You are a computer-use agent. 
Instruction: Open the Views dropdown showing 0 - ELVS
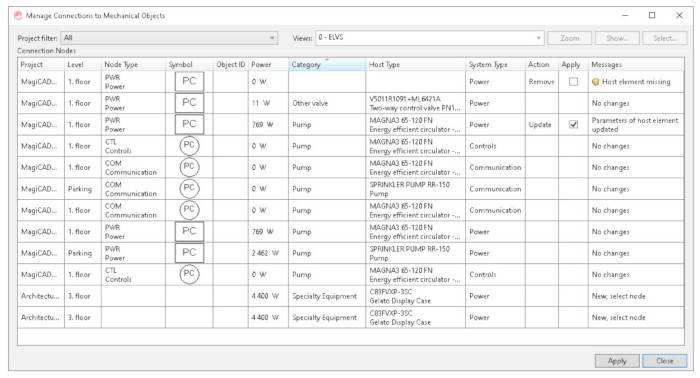pos(429,38)
